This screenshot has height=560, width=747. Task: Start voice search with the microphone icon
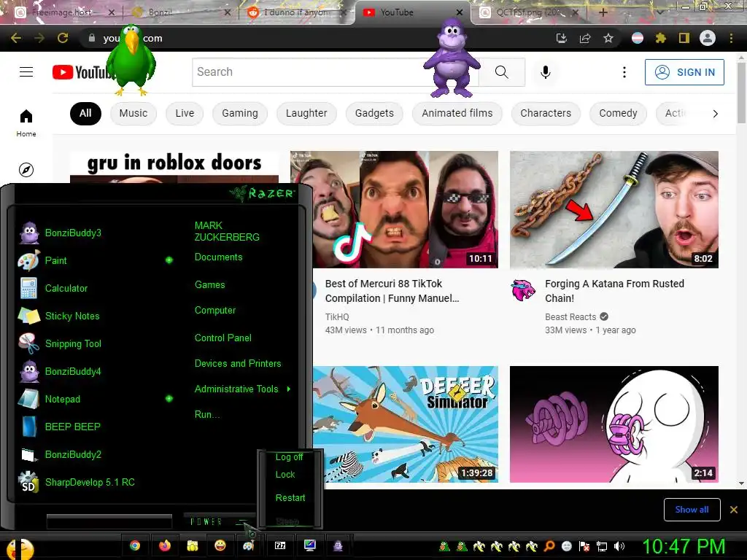[x=546, y=72]
